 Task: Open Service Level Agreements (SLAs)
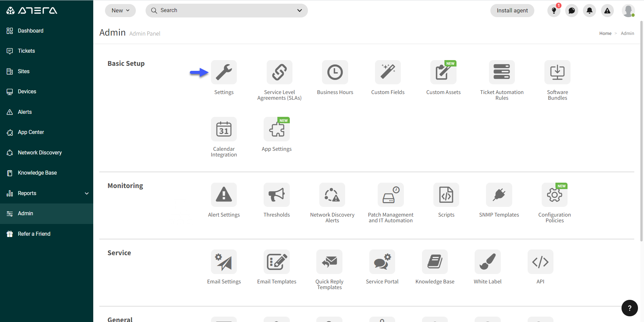point(279,72)
